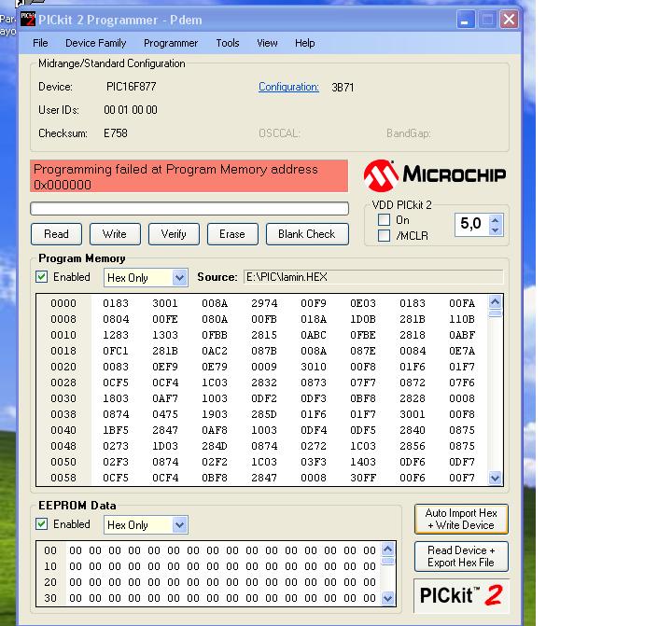Select program memory cell 3010 in row 0020
Image resolution: width=672 pixels, height=626 pixels.
coord(314,367)
